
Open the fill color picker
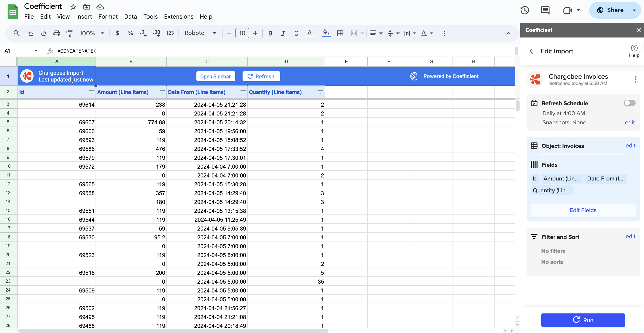[x=326, y=33]
